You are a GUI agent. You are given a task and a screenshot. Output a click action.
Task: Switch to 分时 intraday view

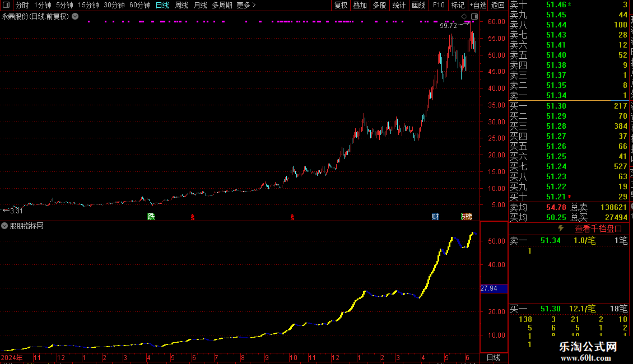tap(22, 5)
